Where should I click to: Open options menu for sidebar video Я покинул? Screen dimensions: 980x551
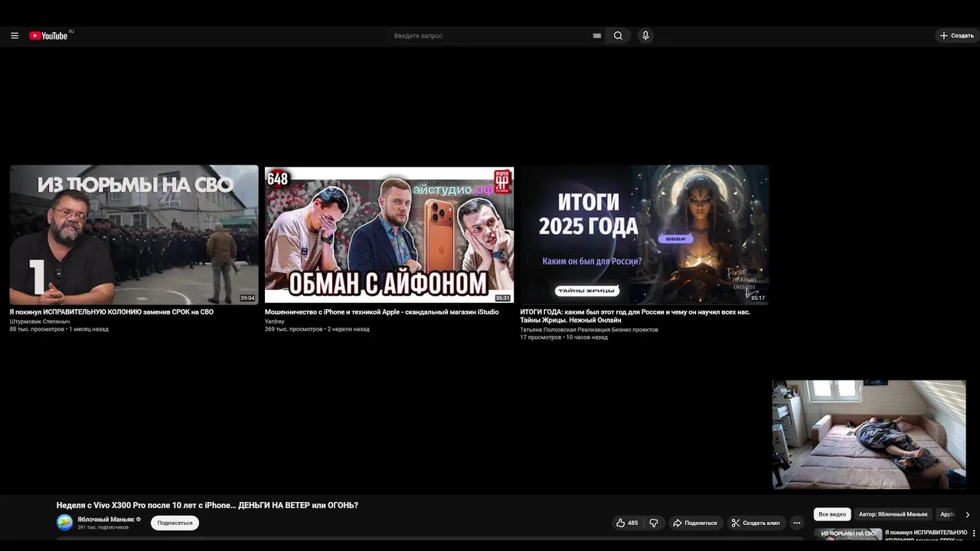pos(974,533)
